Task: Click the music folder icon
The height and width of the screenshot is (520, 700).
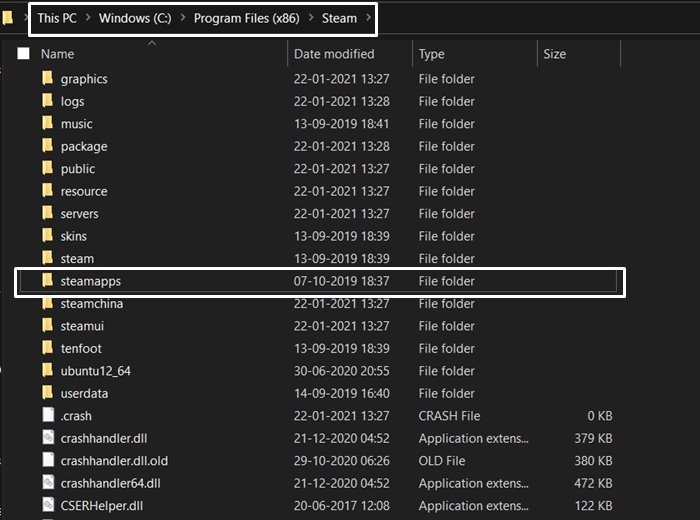Action: click(47, 122)
